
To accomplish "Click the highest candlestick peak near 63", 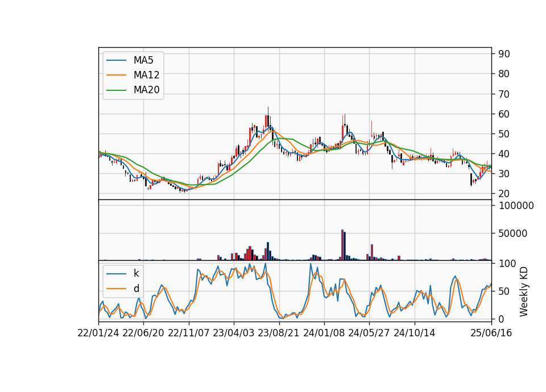I will [x=268, y=118].
